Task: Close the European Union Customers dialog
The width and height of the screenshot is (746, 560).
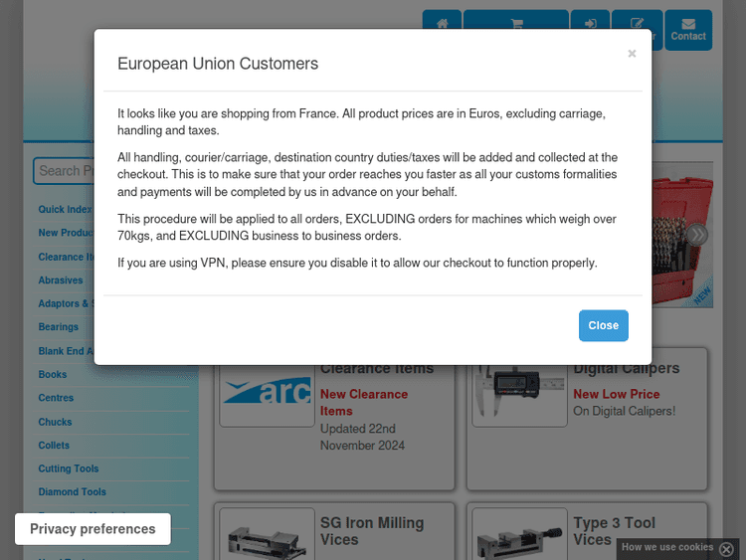Action: (604, 325)
